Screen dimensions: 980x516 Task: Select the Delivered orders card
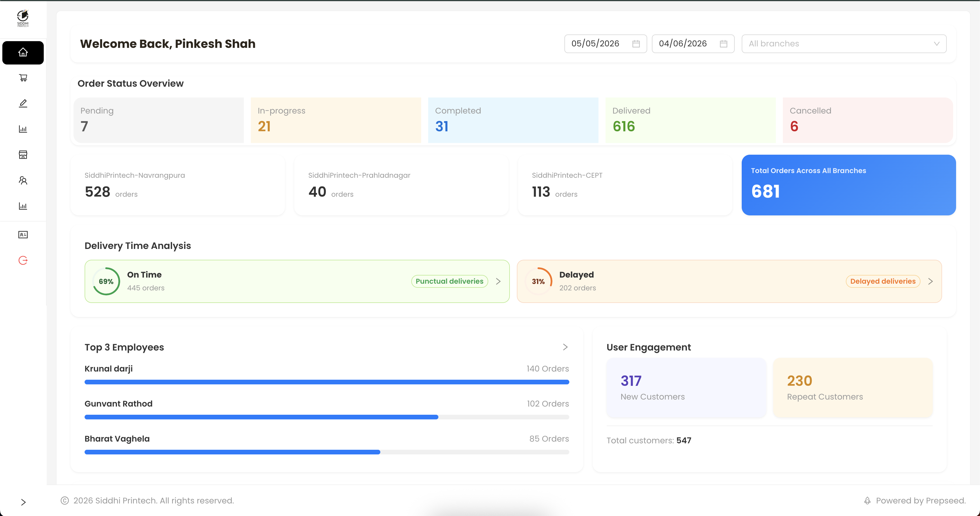(690, 120)
